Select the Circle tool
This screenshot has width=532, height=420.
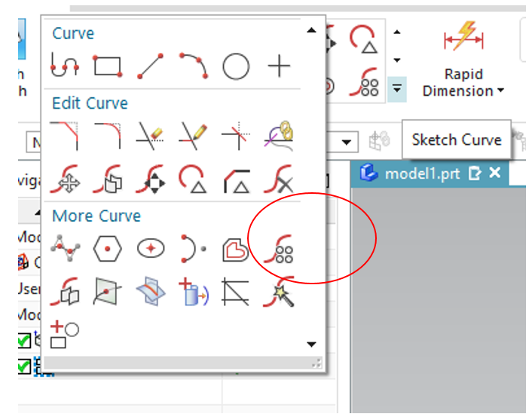click(236, 66)
